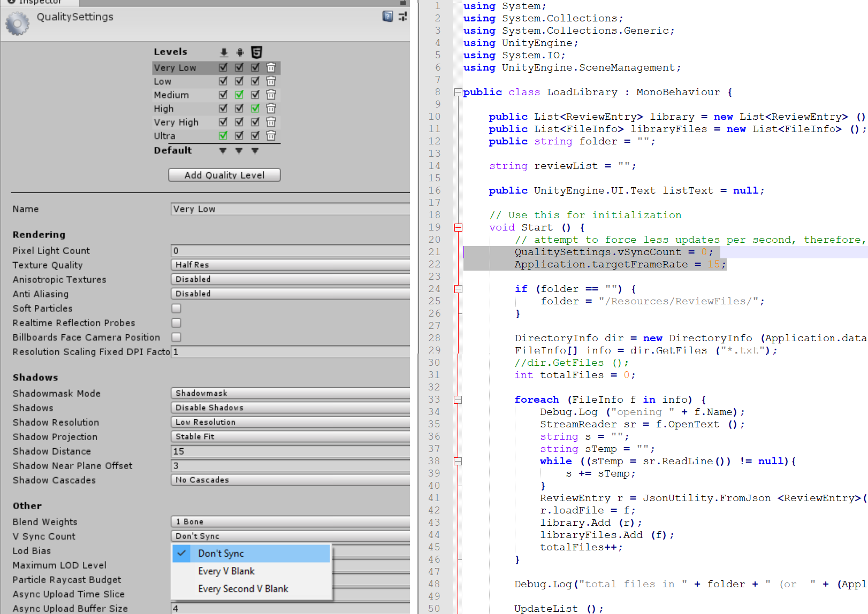Select the High quality level row

click(182, 109)
